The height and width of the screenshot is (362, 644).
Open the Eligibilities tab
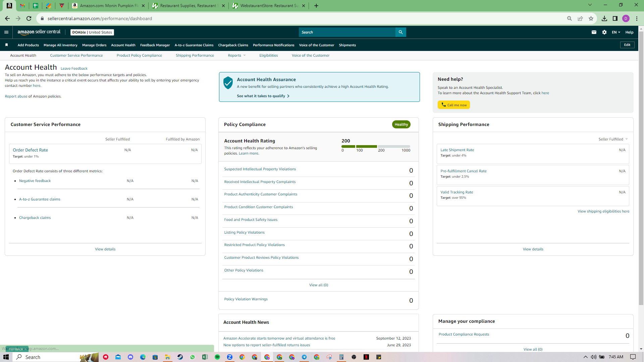[x=269, y=56]
